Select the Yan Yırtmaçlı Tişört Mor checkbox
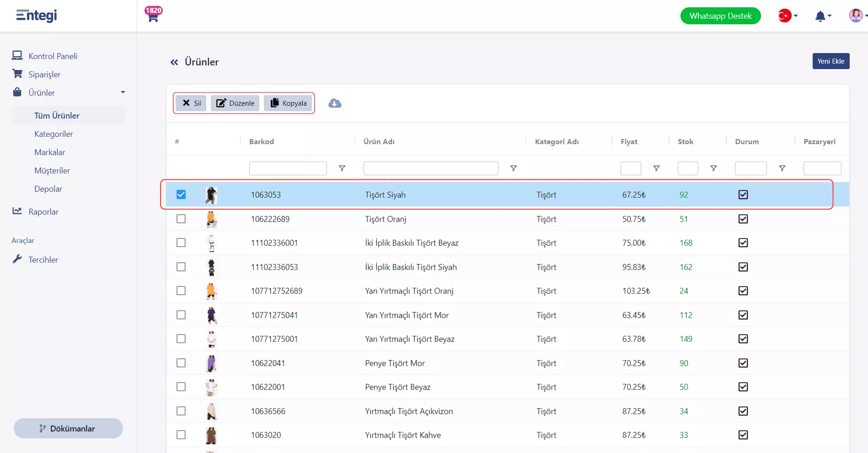 click(181, 315)
